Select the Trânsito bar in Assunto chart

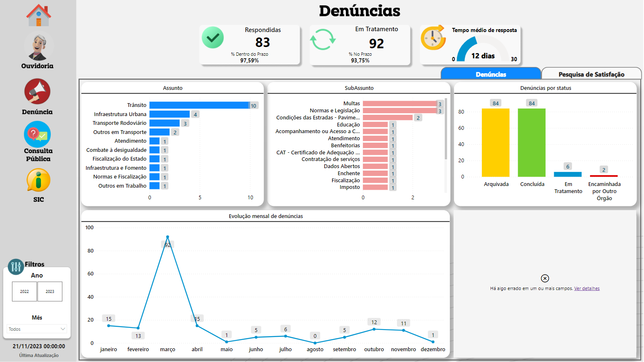pos(200,105)
